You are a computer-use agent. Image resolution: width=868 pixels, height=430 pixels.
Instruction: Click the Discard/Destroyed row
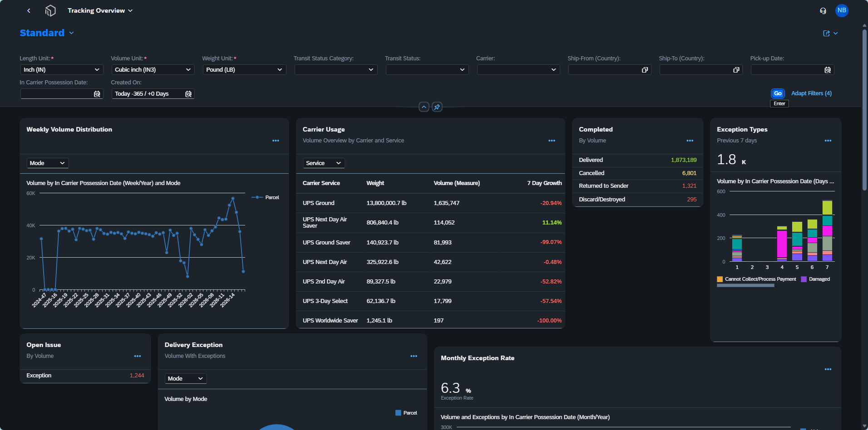click(x=637, y=200)
